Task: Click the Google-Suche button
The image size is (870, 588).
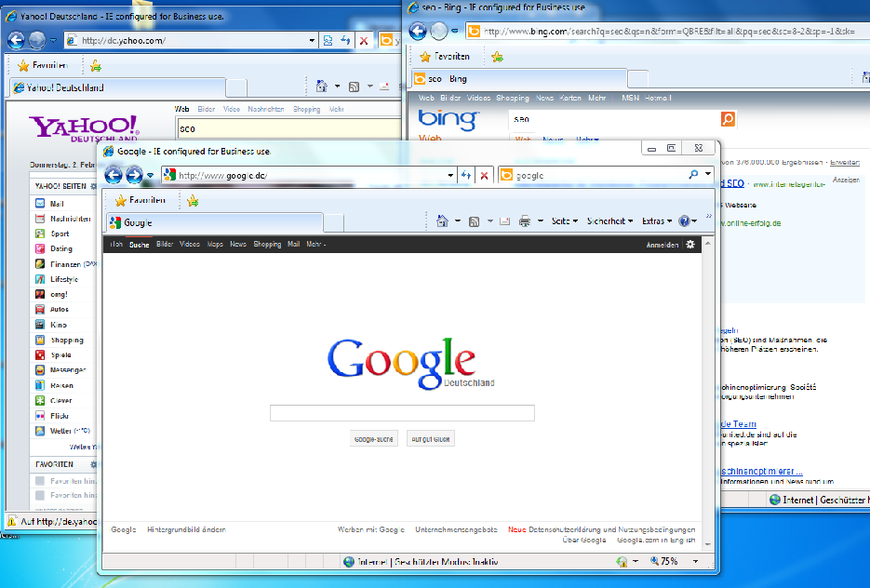Action: point(373,439)
